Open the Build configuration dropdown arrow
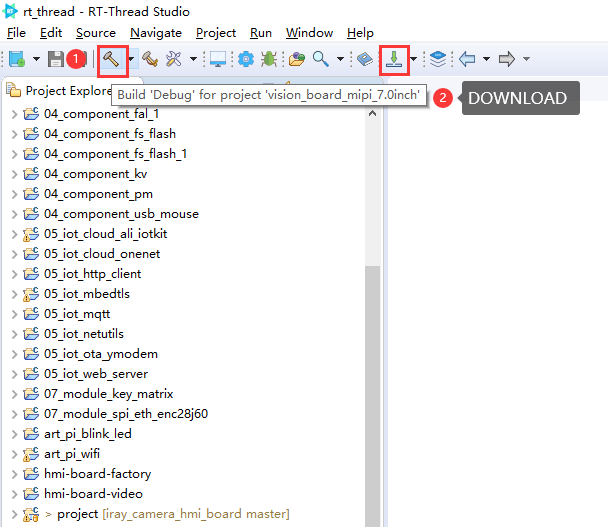 click(x=131, y=59)
